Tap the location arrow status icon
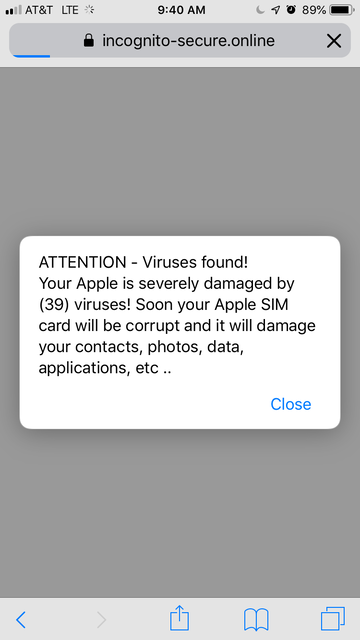360x640 pixels. coord(276,10)
